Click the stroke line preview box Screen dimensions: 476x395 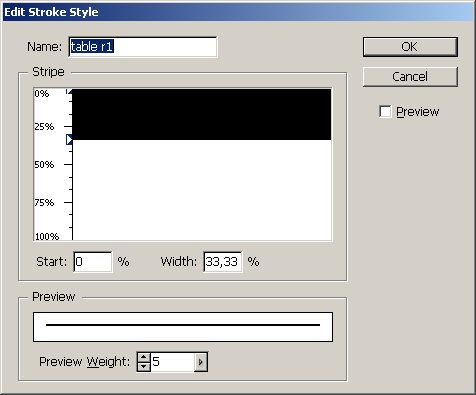(x=183, y=327)
